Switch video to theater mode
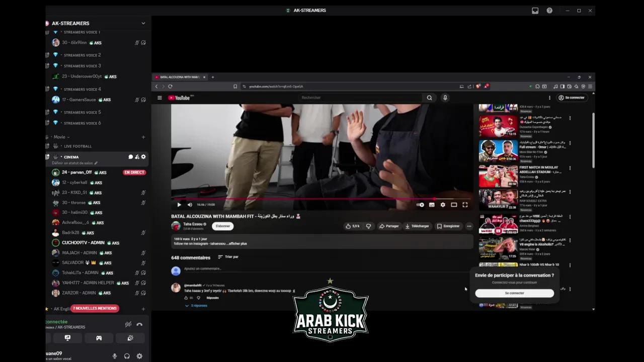 tap(454, 205)
